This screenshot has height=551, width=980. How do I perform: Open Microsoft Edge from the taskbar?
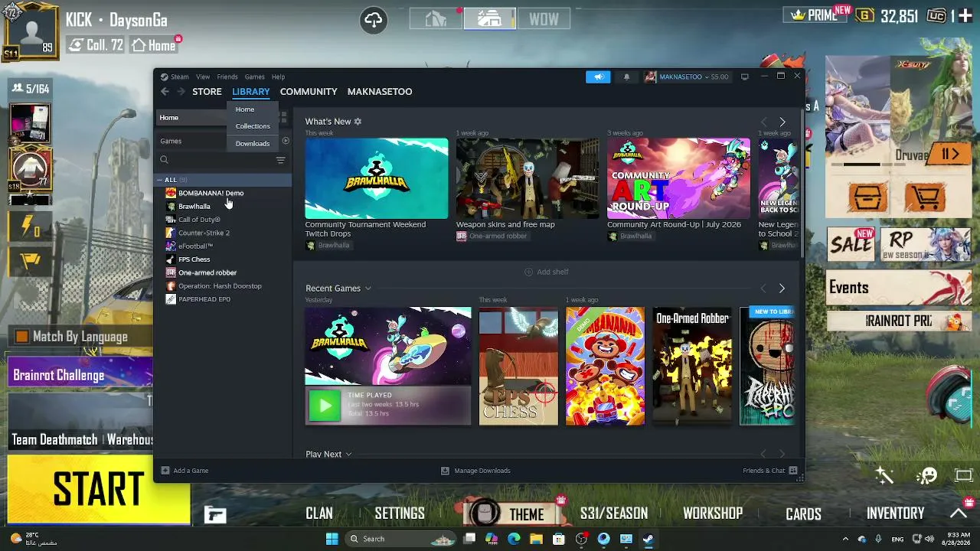coord(514,539)
